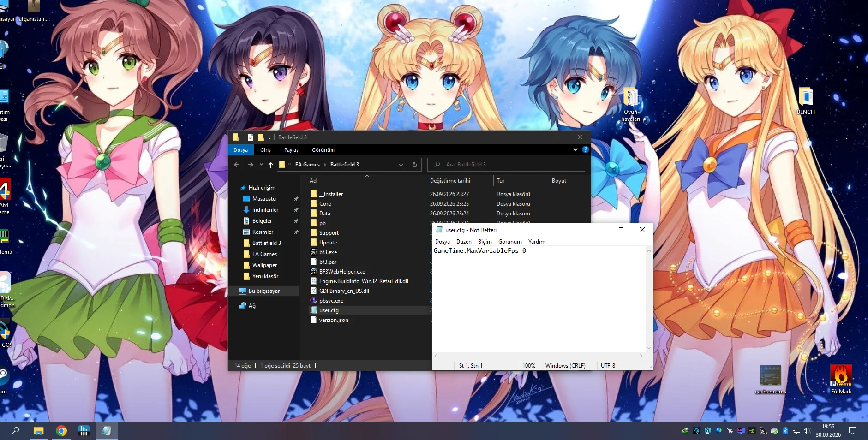Select the BF3WebHelper.exe icon

click(314, 272)
